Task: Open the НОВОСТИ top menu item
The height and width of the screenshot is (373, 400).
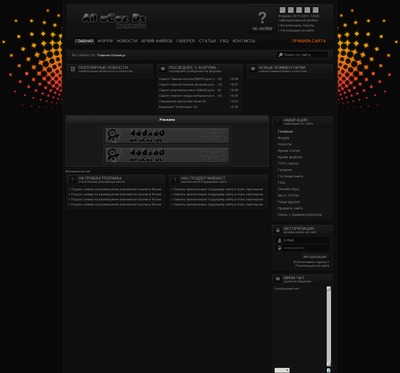Action: point(127,41)
